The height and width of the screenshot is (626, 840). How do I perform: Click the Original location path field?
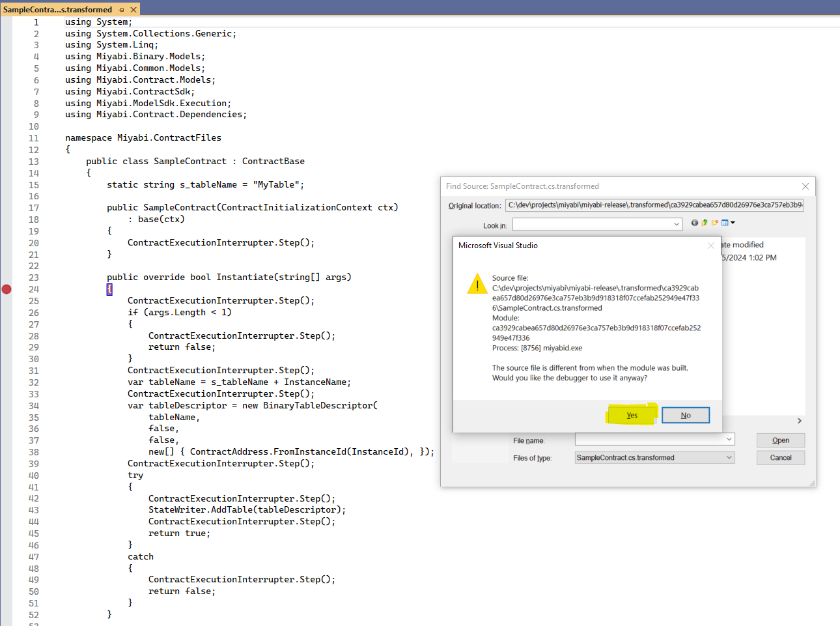click(654, 205)
